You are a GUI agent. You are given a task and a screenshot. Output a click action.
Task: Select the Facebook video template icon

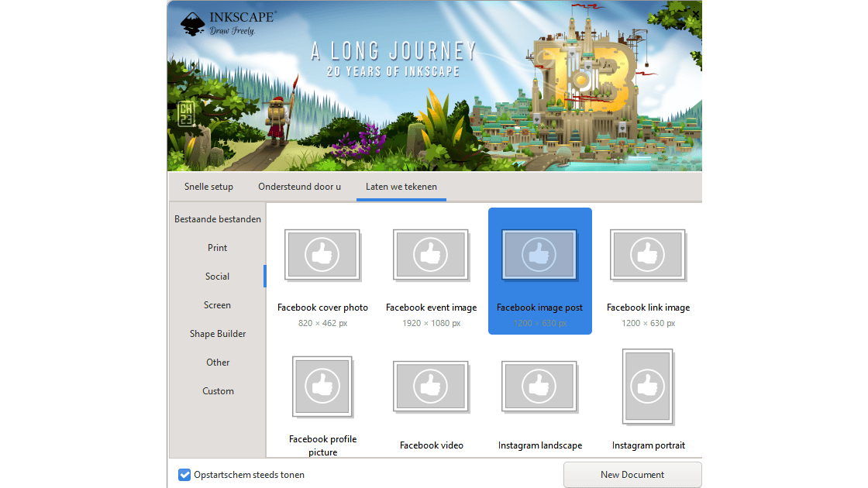point(431,387)
